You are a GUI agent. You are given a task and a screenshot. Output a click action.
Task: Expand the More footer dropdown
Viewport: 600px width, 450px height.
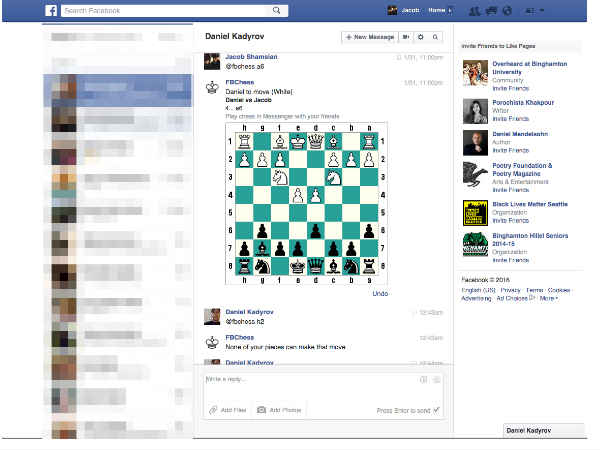[549, 298]
